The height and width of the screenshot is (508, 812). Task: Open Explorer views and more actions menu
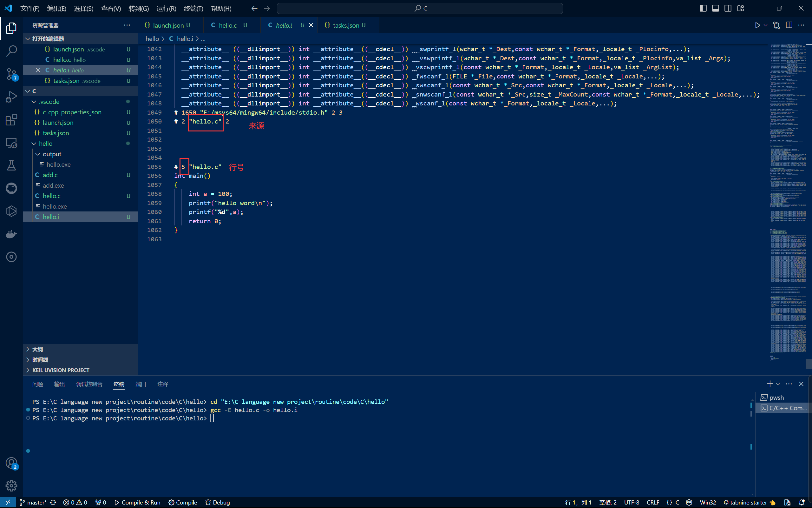coord(127,25)
